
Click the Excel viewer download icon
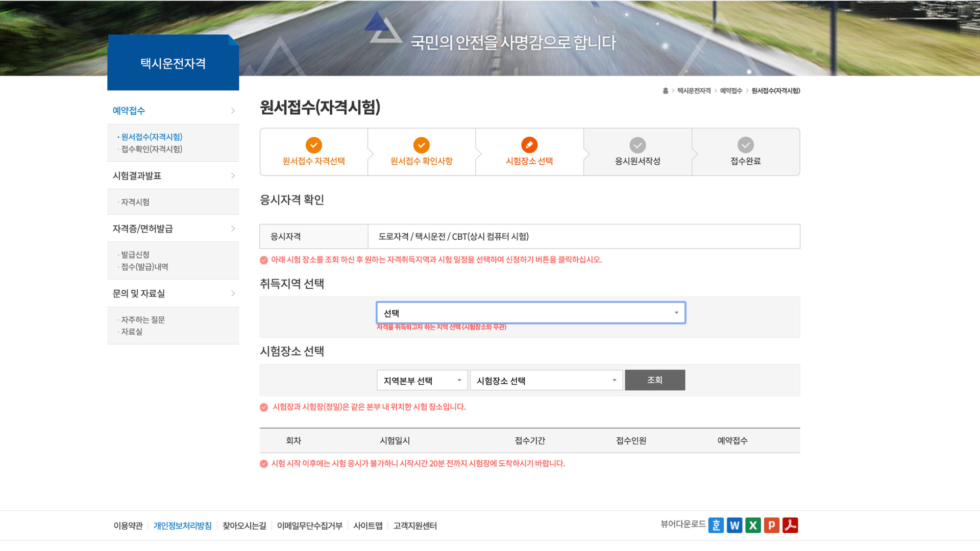(x=753, y=524)
